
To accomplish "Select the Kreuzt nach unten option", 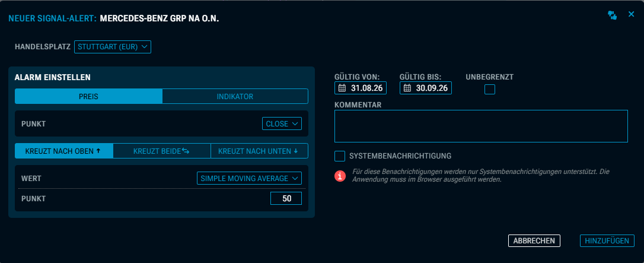I will [259, 151].
